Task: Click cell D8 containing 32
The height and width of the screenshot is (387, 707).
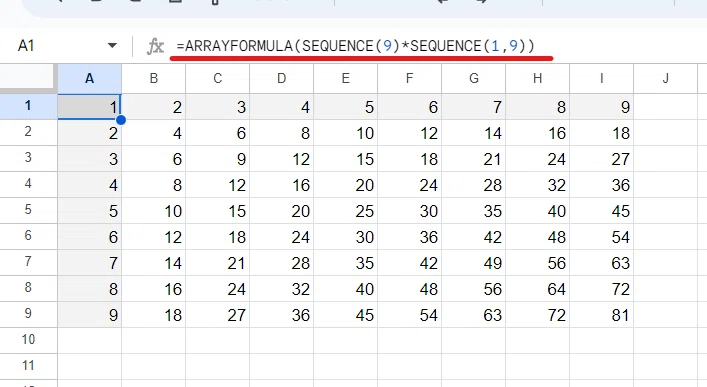Action: pos(282,288)
